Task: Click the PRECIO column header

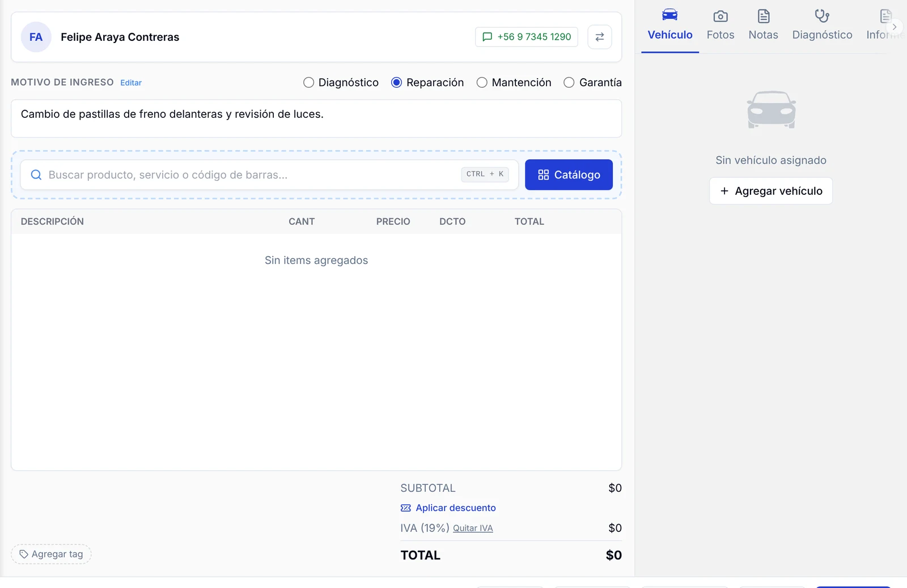Action: click(393, 221)
